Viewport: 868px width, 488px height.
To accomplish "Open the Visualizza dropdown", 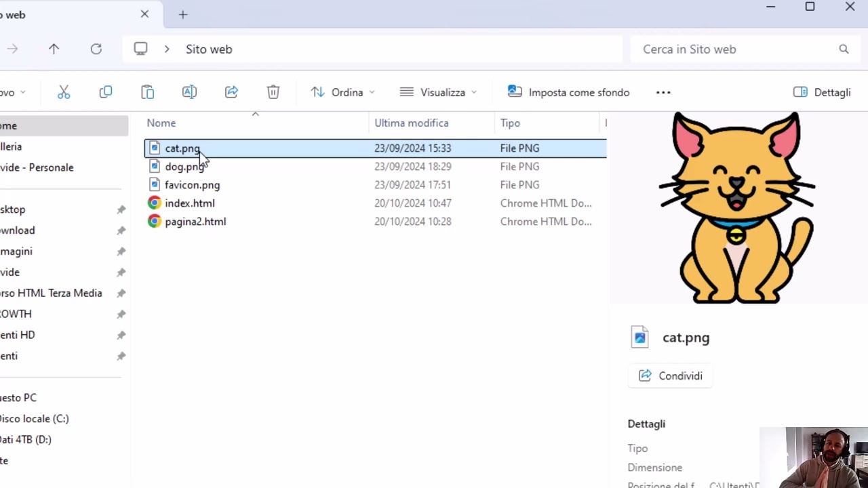I will point(437,92).
